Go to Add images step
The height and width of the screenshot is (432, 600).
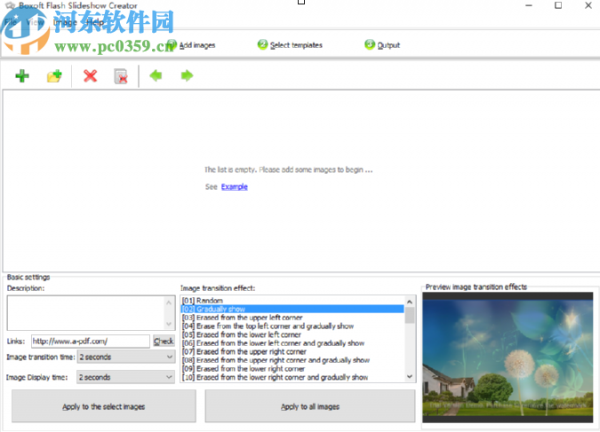(192, 45)
